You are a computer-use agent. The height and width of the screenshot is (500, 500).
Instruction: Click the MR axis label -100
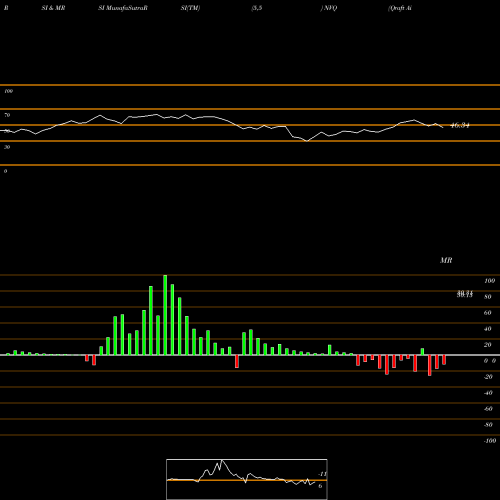click(x=490, y=441)
